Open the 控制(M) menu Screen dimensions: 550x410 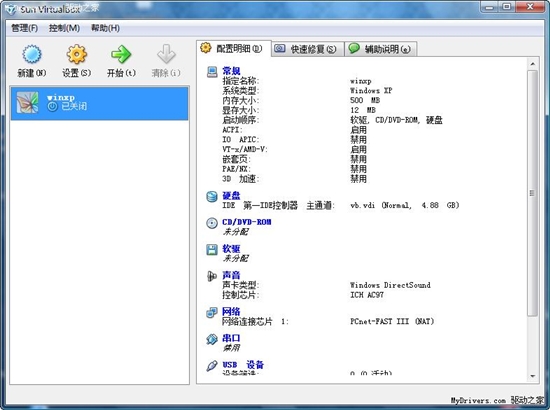(64, 28)
